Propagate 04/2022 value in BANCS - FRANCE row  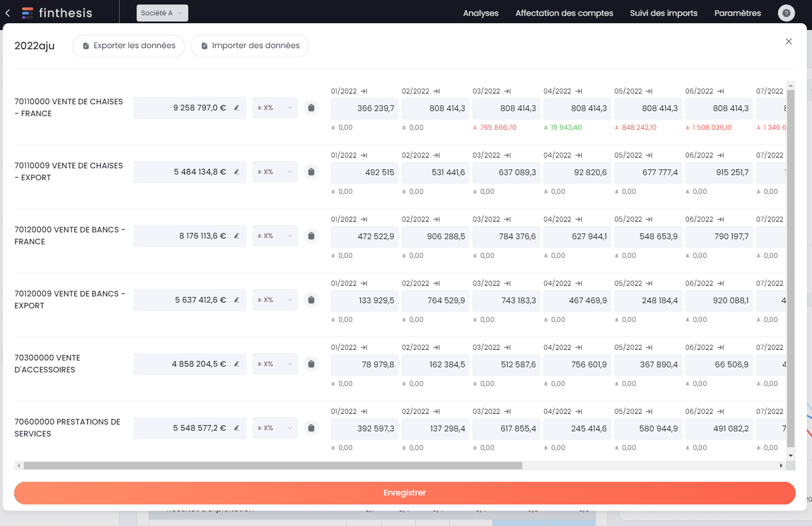(x=578, y=219)
